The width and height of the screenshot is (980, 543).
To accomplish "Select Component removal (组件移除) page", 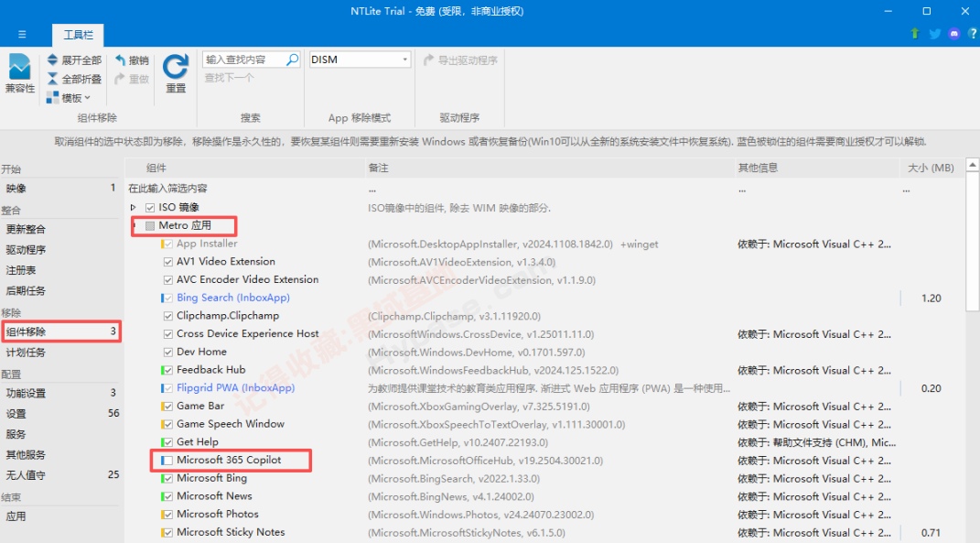I will tap(60, 331).
